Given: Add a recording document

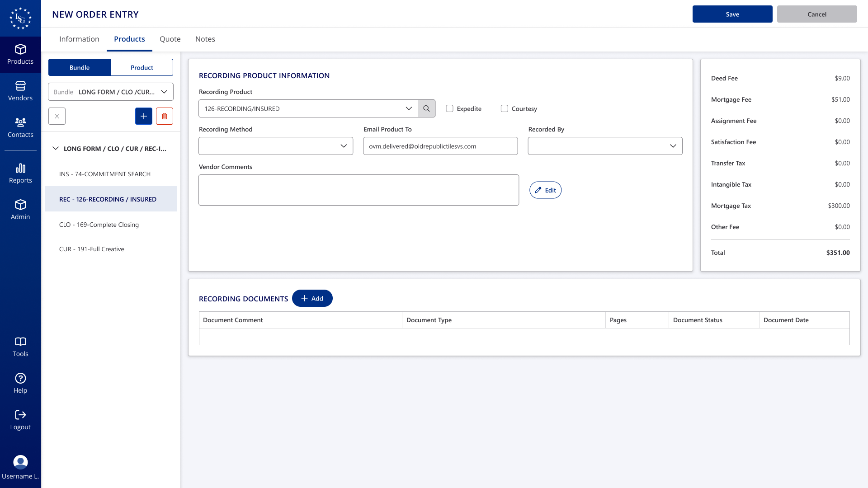Looking at the screenshot, I should click(312, 298).
